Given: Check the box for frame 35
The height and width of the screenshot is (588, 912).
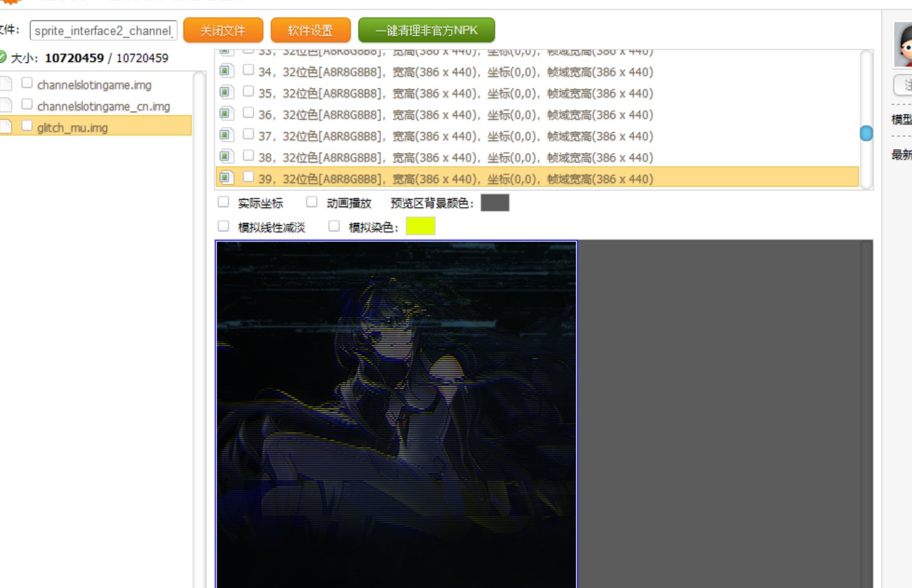Looking at the screenshot, I should pos(248,92).
